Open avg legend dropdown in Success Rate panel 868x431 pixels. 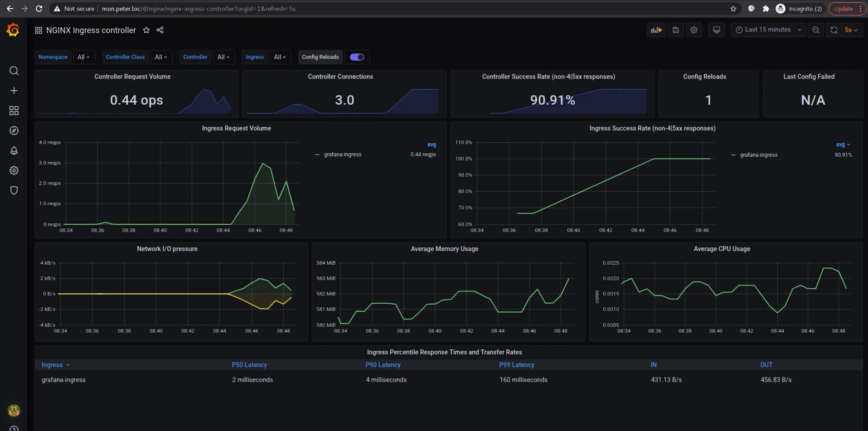pos(843,145)
